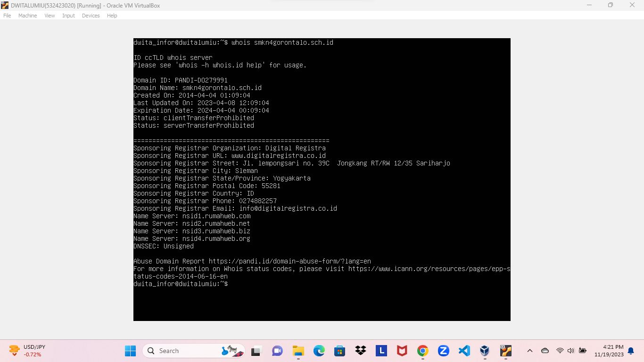Open File Explorer from taskbar
This screenshot has width=644, height=362.
coord(298,351)
